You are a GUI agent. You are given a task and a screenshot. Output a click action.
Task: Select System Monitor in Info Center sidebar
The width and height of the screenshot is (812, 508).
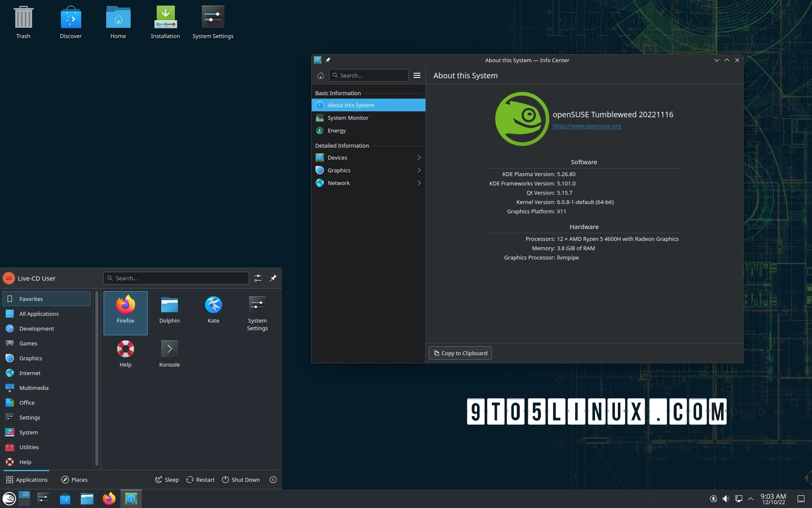[347, 118]
